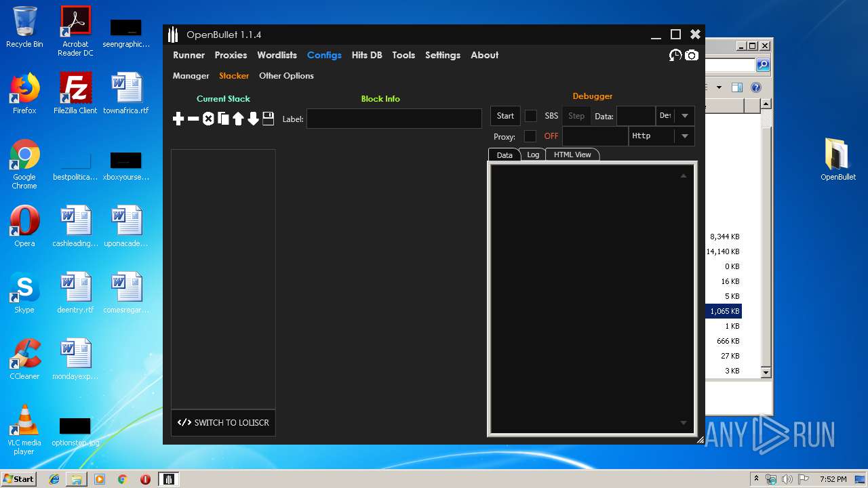868x488 pixels.
Task: Click the OpenBullet taskbar button
Action: pos(169,479)
